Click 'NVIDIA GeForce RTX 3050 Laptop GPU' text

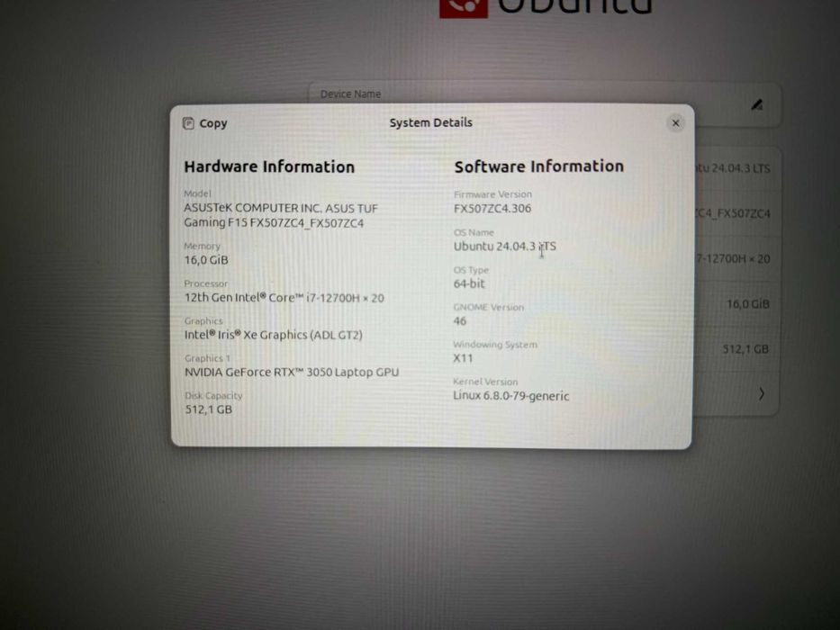tap(292, 372)
